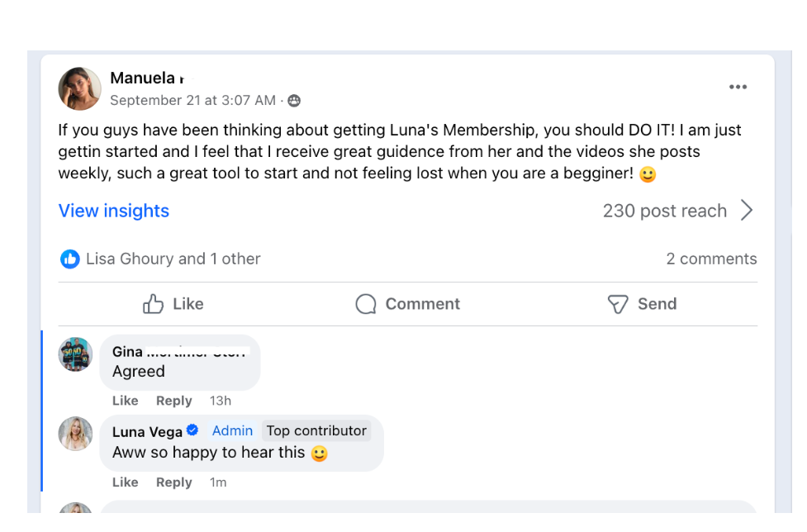Click the Send button icon
The image size is (807, 532).
618,305
